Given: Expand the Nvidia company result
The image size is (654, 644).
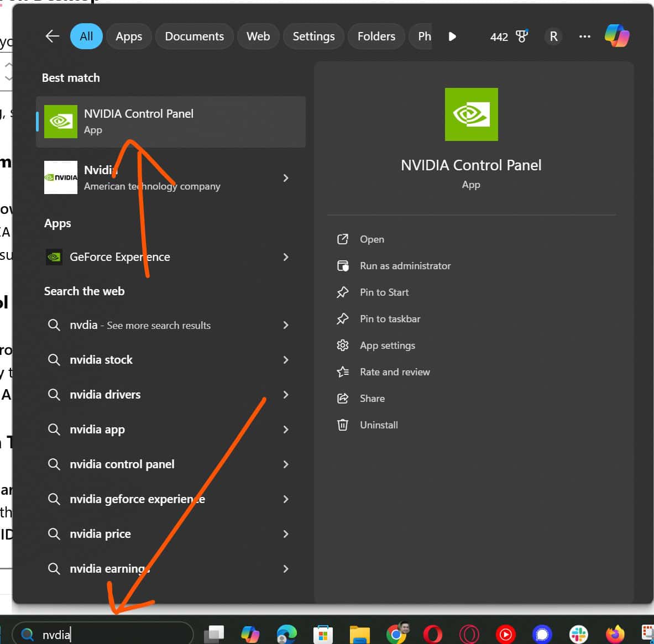Looking at the screenshot, I should click(x=286, y=178).
